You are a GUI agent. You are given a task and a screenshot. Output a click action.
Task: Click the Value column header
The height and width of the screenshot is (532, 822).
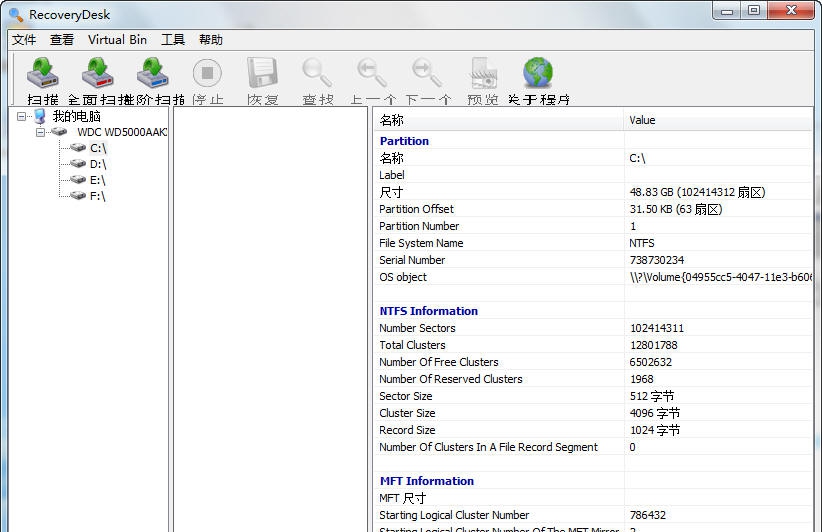click(x=642, y=120)
